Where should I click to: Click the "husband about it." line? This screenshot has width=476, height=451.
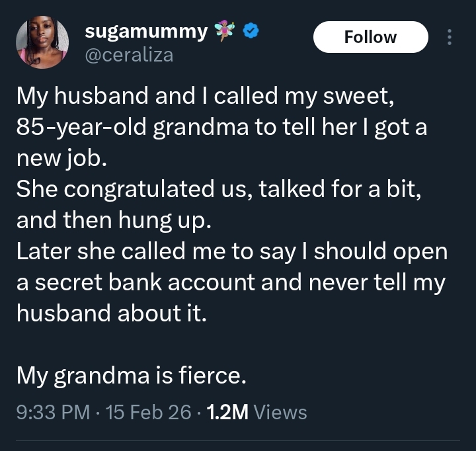112,312
